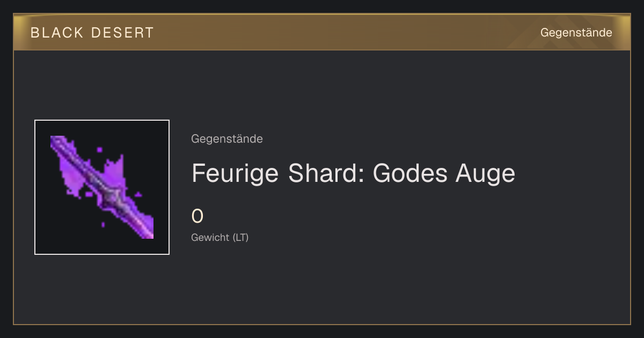Image resolution: width=644 pixels, height=338 pixels.
Task: Click the white-bordered item image frame
Action: pyautogui.click(x=102, y=187)
